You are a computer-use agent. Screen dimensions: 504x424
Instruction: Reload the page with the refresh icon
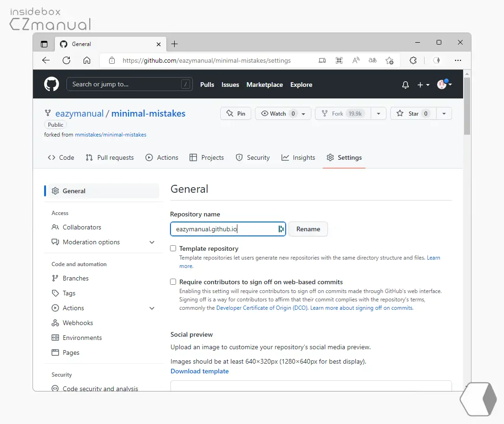click(x=66, y=60)
